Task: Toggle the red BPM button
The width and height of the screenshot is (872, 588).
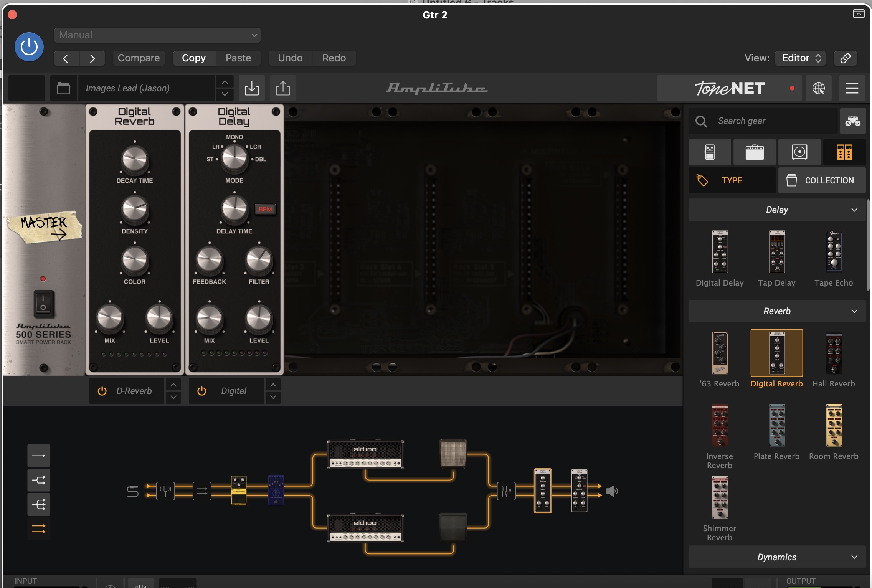Action: click(x=265, y=209)
